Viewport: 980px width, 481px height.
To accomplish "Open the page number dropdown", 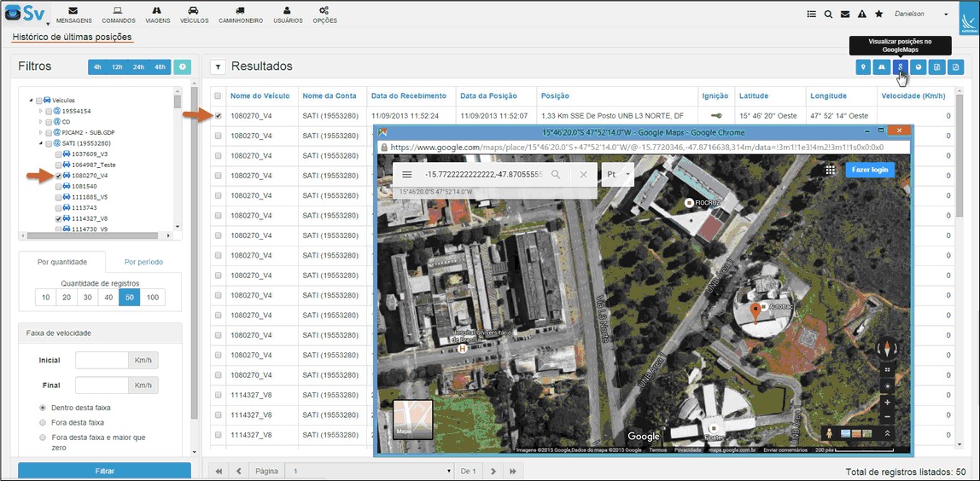I will (370, 471).
